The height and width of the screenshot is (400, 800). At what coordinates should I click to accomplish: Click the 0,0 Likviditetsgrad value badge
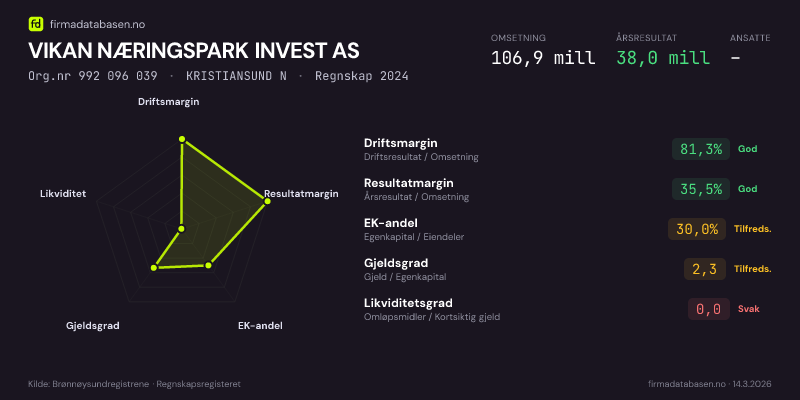708,309
